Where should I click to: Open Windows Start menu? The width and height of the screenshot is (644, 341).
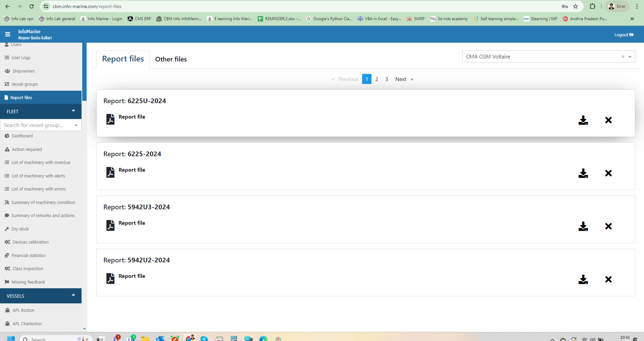pos(11,338)
